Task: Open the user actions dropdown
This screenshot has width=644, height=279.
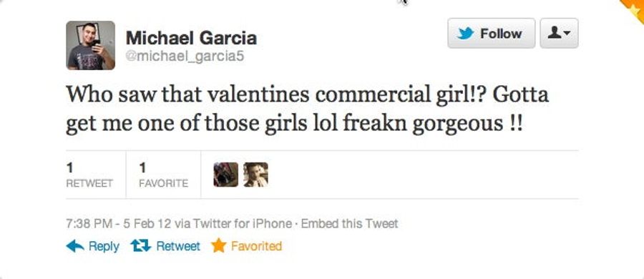Action: [559, 34]
